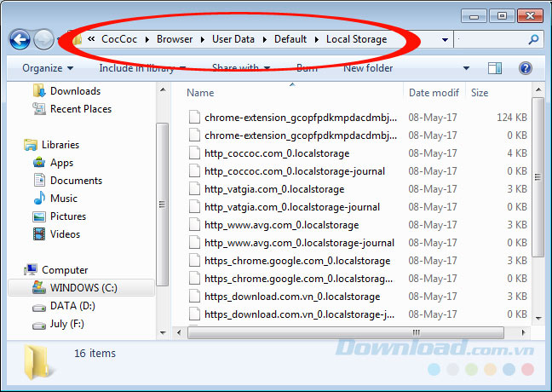Click the navigation pane scroll up arrow
The width and height of the screenshot is (552, 392).
163,89
